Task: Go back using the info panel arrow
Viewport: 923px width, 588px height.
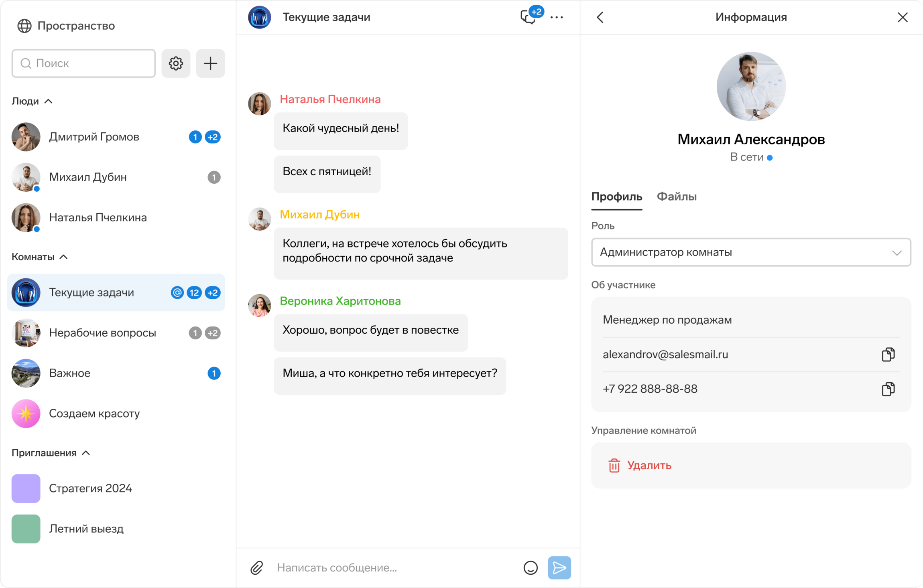Action: coord(600,17)
